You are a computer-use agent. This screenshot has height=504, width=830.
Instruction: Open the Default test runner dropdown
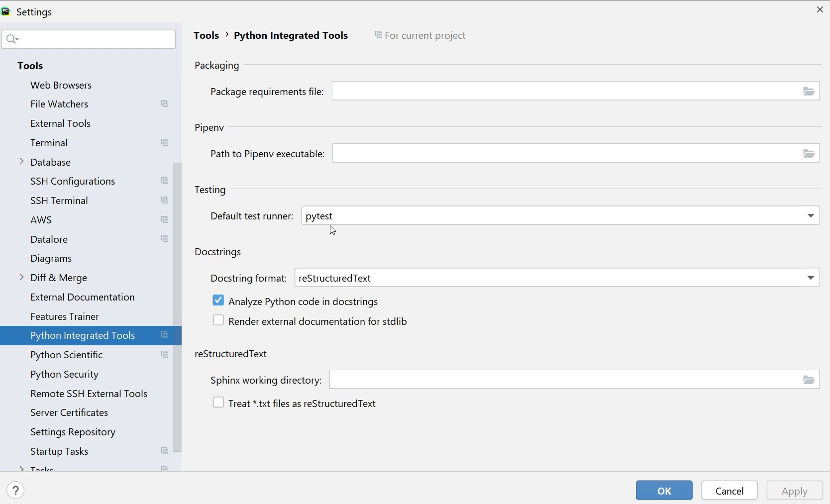(810, 216)
